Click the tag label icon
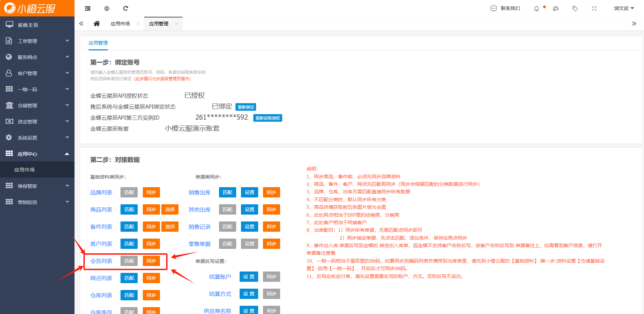 click(575, 9)
